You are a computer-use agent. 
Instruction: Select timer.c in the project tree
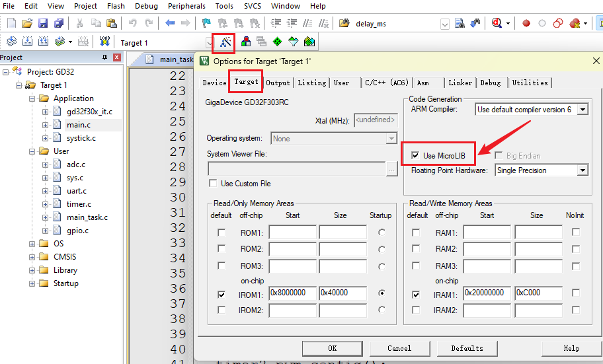(79, 204)
